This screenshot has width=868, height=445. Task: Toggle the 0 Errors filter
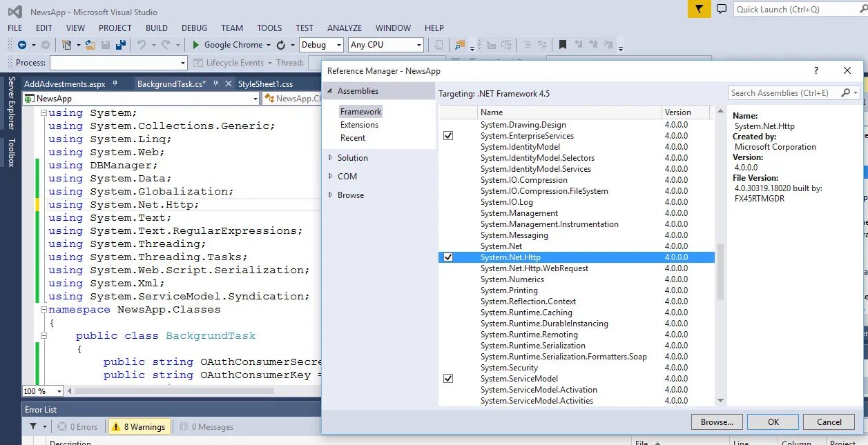click(77, 427)
